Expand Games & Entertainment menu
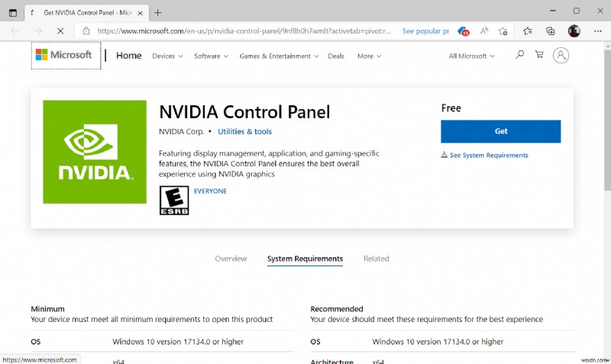Viewport: 611px width, 364px height. 279,56
